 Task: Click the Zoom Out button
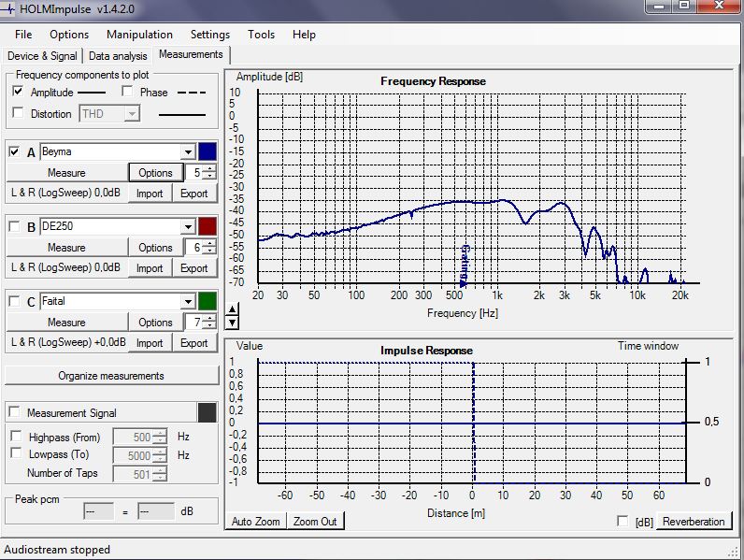point(315,521)
